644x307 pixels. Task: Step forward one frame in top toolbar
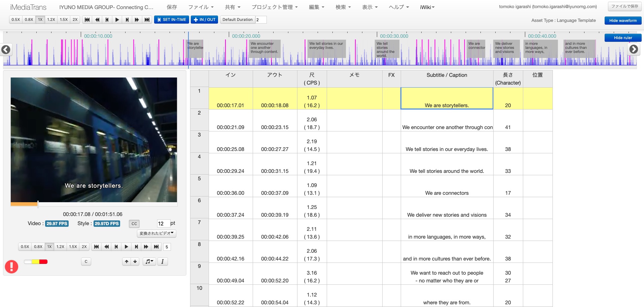pyautogui.click(x=127, y=20)
